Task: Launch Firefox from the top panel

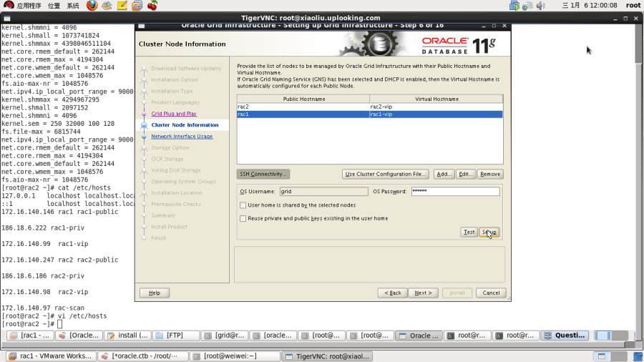Action: coord(92,5)
